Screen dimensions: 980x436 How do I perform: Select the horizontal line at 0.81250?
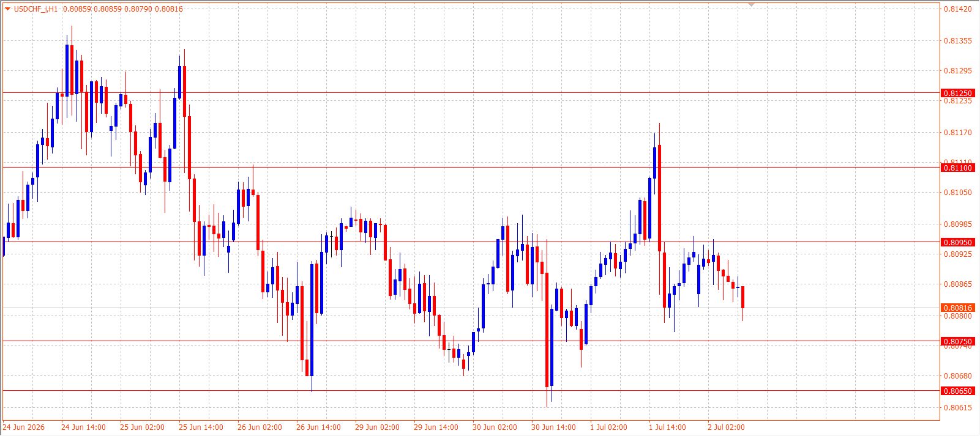coord(471,93)
